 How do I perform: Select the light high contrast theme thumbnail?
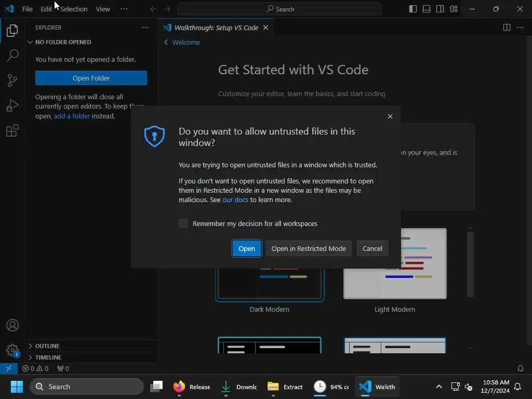pos(395,345)
